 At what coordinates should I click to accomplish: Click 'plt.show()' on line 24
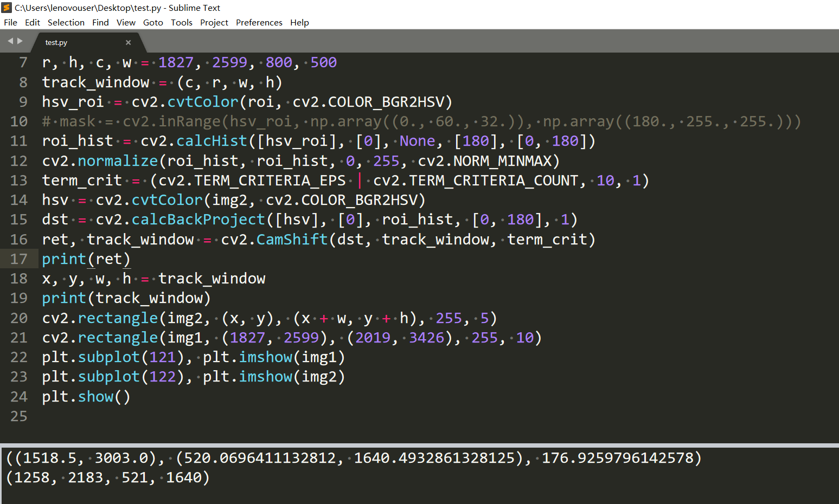point(86,397)
